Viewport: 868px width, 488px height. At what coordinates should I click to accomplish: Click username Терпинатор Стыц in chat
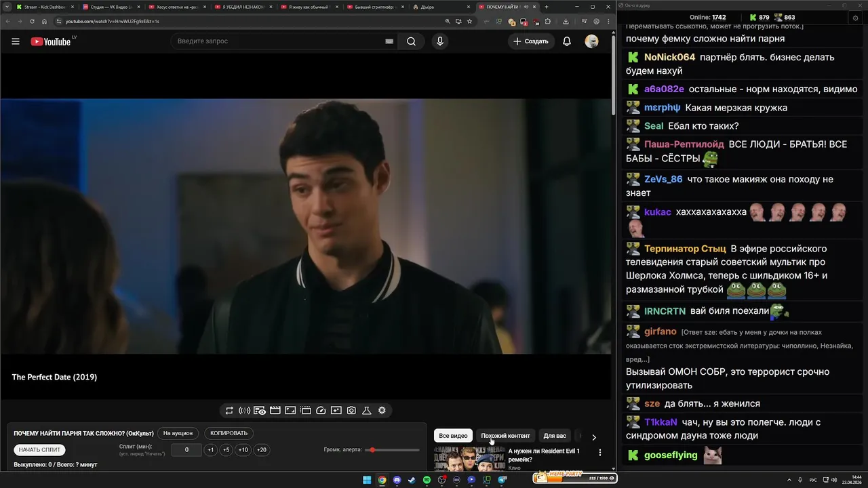coord(685,249)
